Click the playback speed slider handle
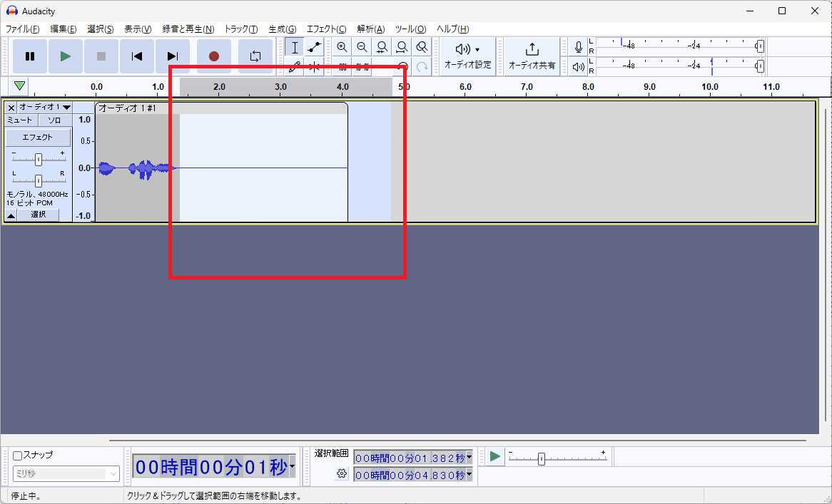The width and height of the screenshot is (832, 504). pyautogui.click(x=541, y=458)
